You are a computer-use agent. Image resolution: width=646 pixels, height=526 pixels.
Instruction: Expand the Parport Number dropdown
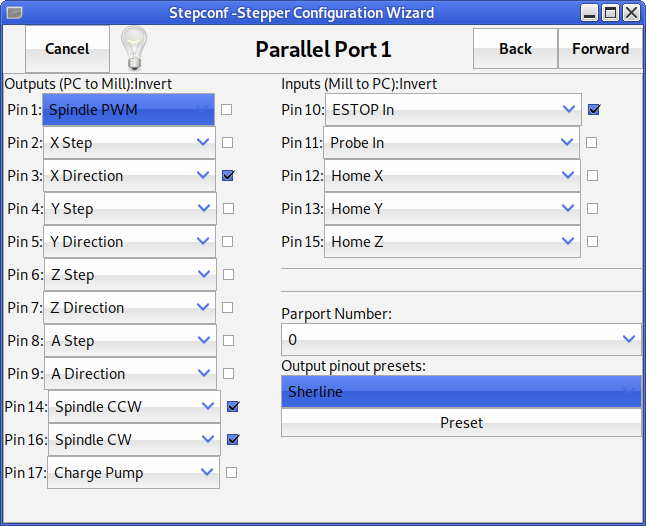coord(460,339)
